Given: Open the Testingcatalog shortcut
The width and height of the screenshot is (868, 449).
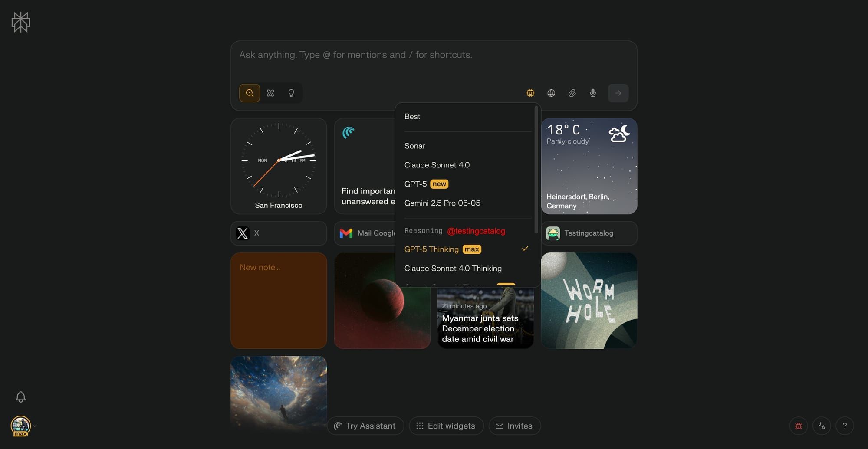Looking at the screenshot, I should (589, 233).
